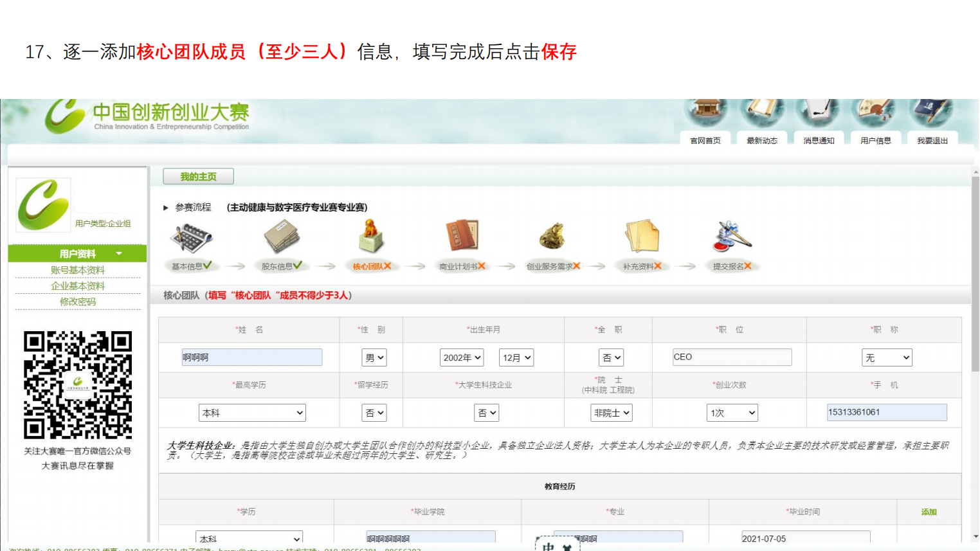Open the 全职 dropdown
Image resolution: width=980 pixels, height=551 pixels.
611,357
